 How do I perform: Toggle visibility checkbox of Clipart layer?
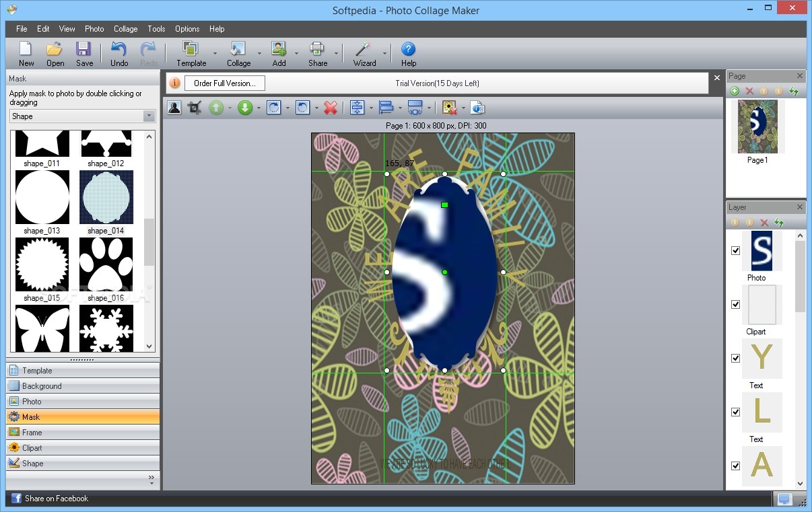[735, 304]
